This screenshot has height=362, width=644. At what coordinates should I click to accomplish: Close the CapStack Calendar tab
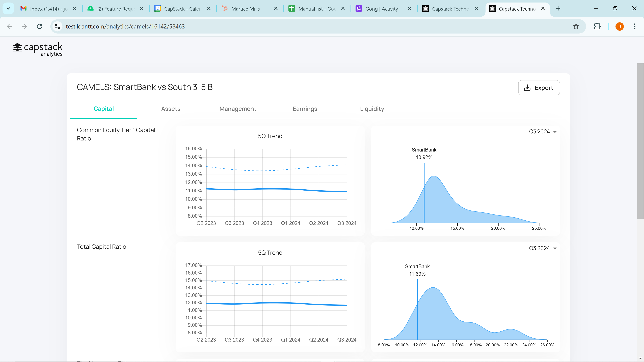point(209,9)
